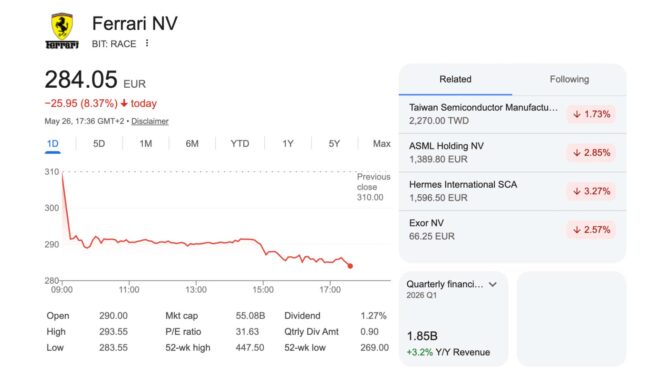Select the YTD chart range
Image resolution: width=660 pixels, height=371 pixels.
point(240,144)
